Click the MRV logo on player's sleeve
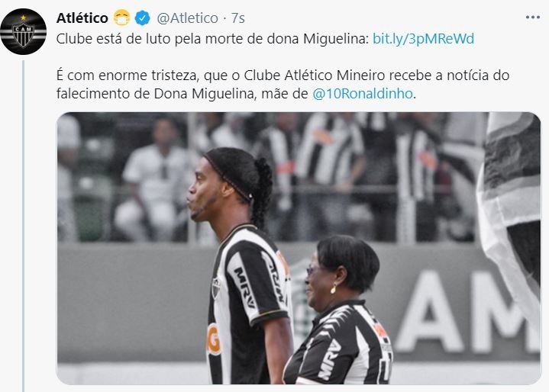 tap(244, 288)
